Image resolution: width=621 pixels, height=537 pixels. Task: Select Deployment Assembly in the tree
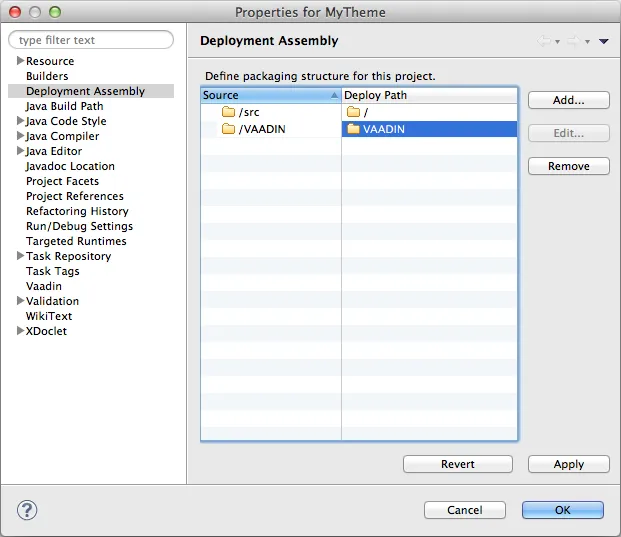click(x=86, y=91)
